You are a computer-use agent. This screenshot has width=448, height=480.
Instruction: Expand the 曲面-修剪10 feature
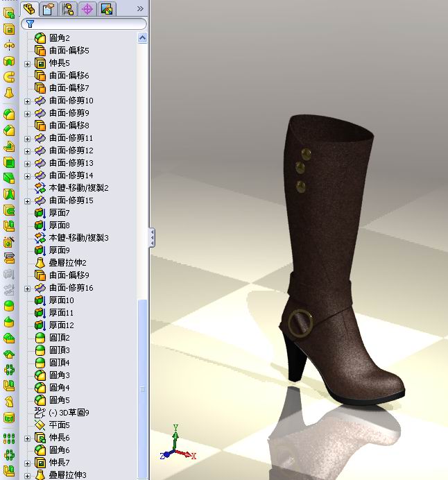point(27,101)
